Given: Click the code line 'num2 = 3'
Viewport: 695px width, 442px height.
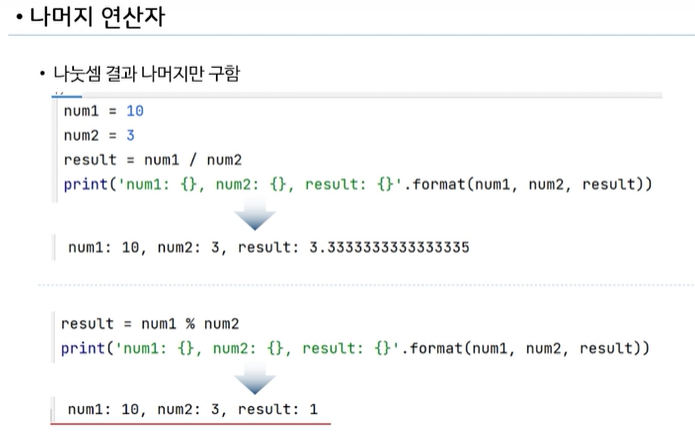Looking at the screenshot, I should coord(99,135).
